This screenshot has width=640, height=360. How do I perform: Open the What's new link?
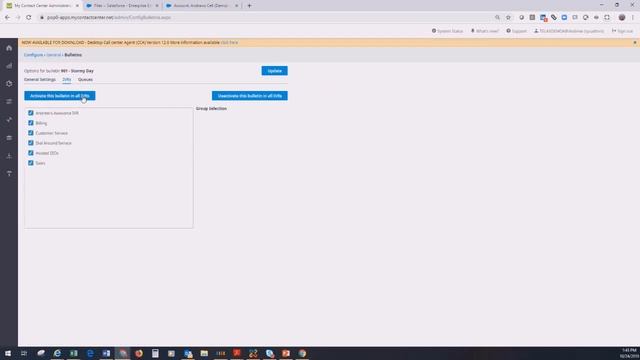[484, 31]
